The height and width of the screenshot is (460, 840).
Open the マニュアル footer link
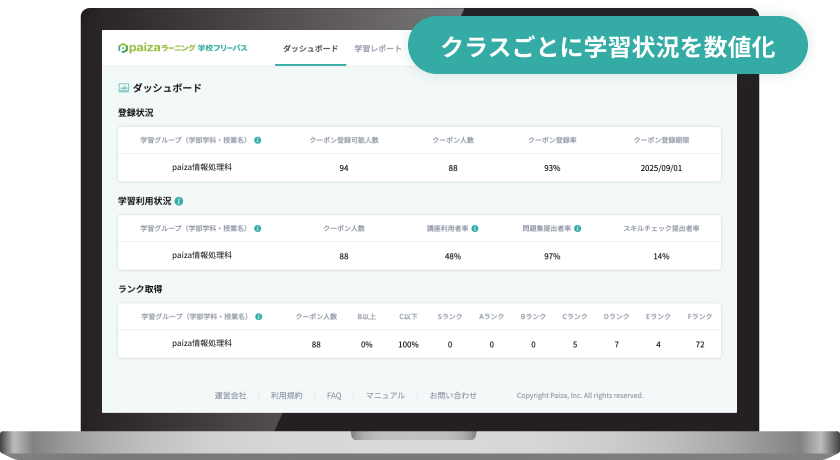click(385, 396)
